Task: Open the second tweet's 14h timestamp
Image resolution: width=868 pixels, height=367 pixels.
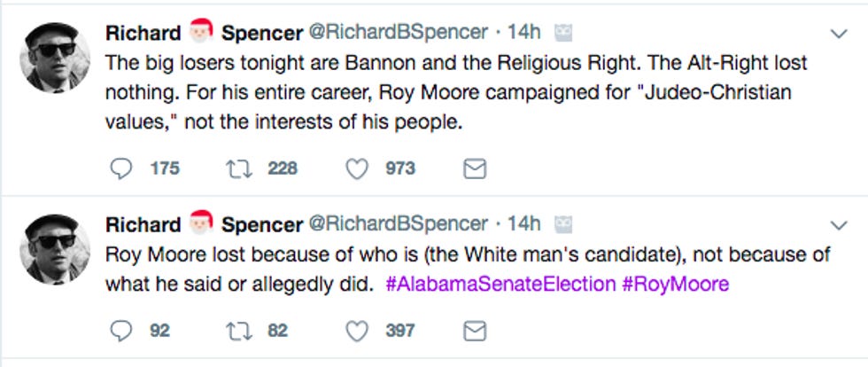Action: coord(523,224)
